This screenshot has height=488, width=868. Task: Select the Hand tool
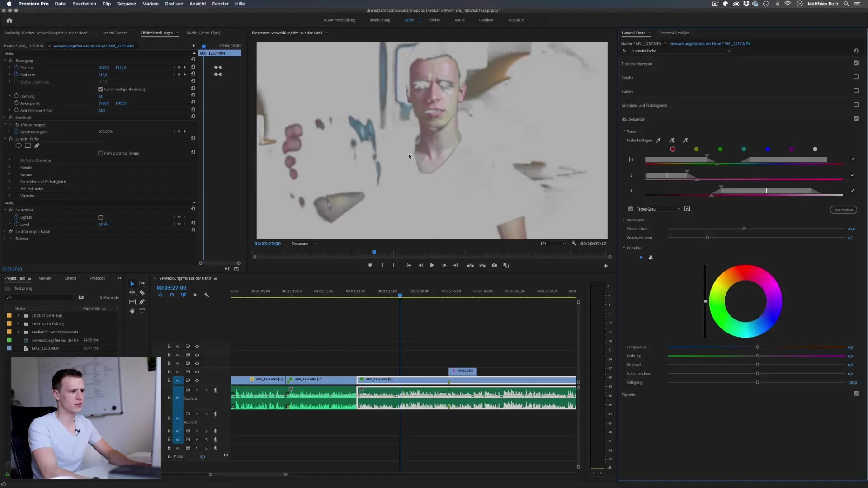(132, 311)
